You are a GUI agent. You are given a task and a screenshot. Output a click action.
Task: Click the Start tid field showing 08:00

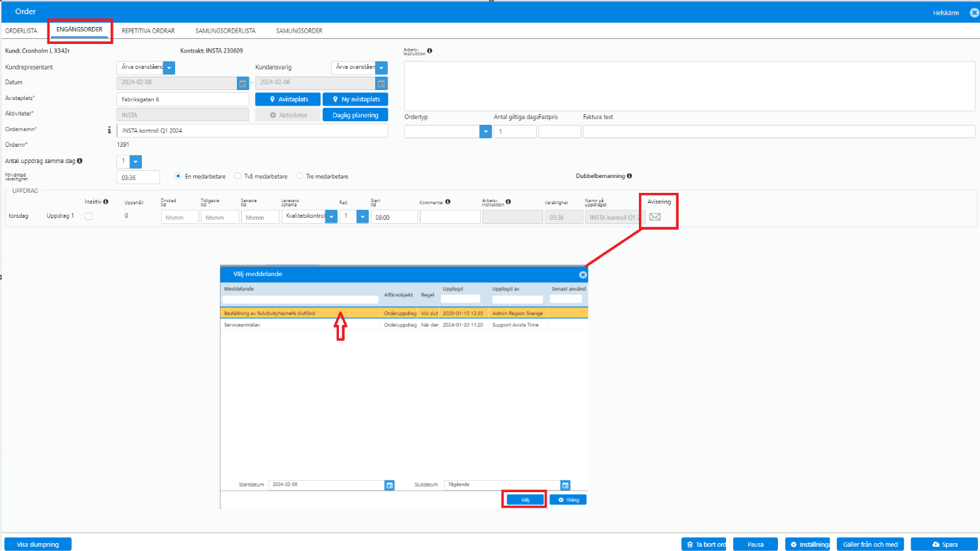[394, 217]
